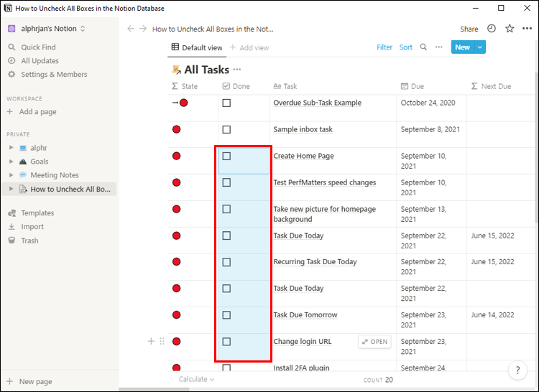Click the Filter button
This screenshot has height=392, width=539.
click(384, 47)
